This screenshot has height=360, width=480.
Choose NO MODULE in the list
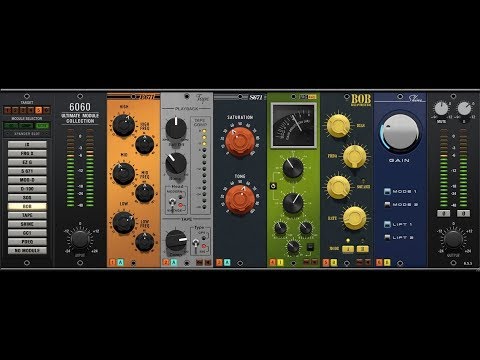(27, 250)
